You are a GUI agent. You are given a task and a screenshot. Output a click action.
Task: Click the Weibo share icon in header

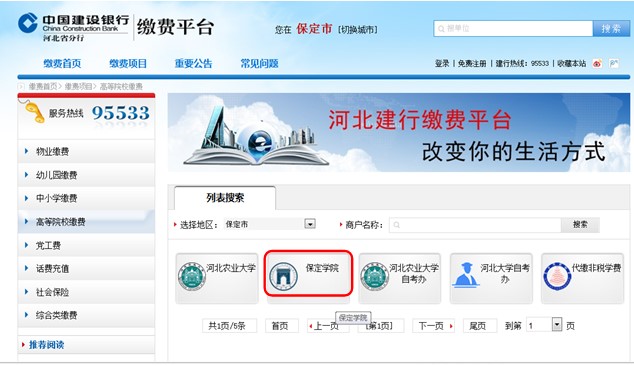[x=597, y=63]
